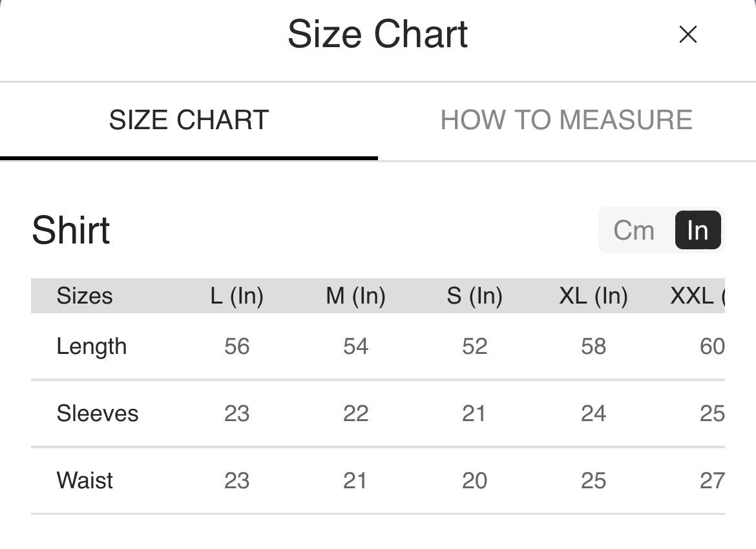Click the partially visible XXL column header
The height and width of the screenshot is (549, 756).
(698, 296)
